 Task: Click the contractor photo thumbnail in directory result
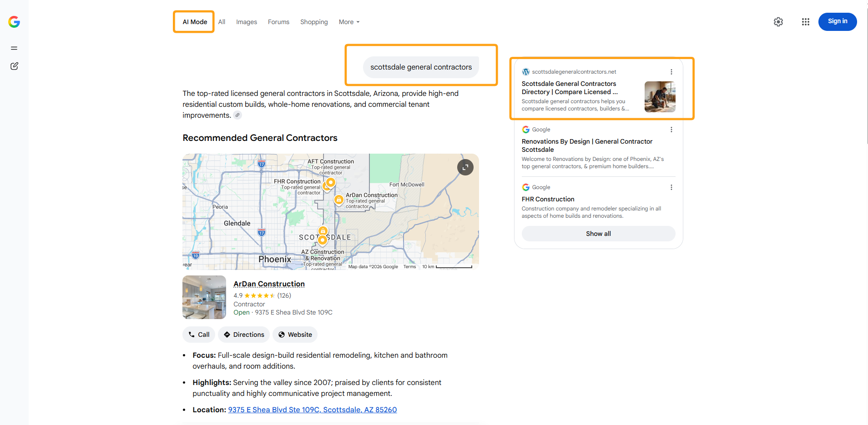tap(660, 97)
